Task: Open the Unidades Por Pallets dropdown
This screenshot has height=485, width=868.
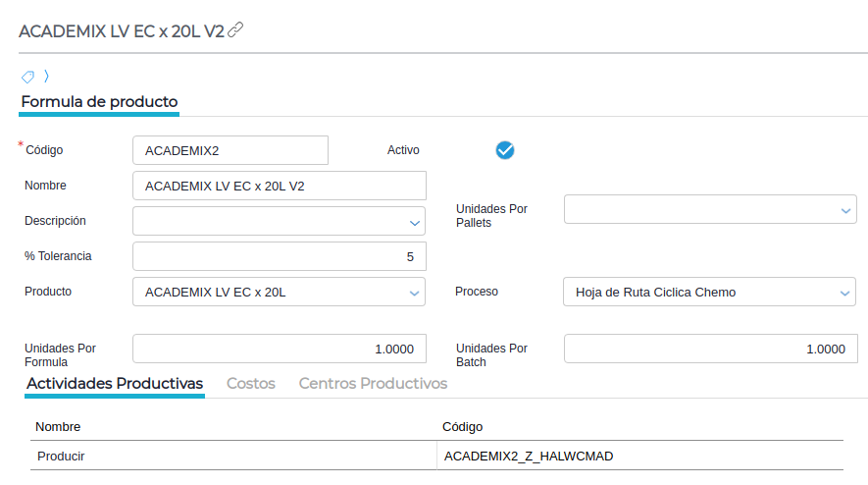Action: [x=845, y=210]
